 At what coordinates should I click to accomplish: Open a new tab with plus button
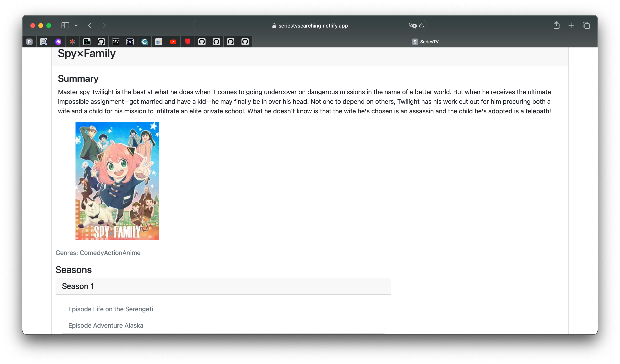tap(571, 25)
